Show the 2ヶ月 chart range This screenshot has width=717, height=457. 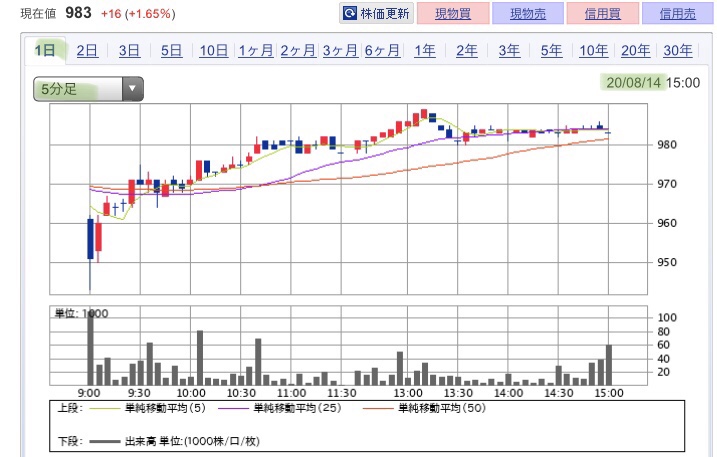tap(298, 50)
